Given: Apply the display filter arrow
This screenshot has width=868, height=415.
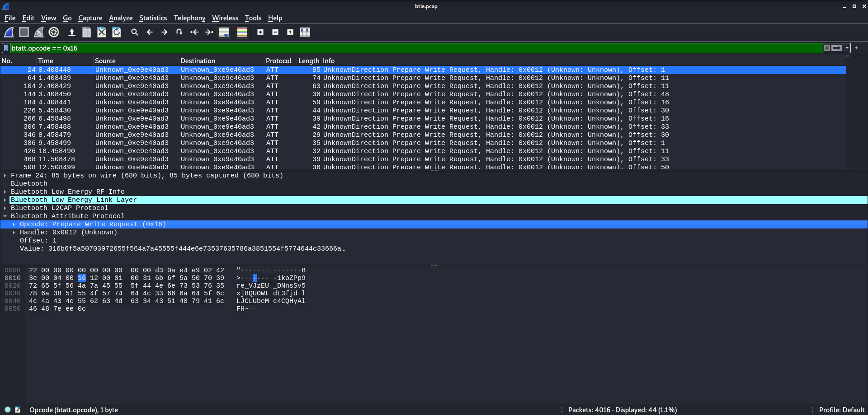Looking at the screenshot, I should tap(837, 48).
